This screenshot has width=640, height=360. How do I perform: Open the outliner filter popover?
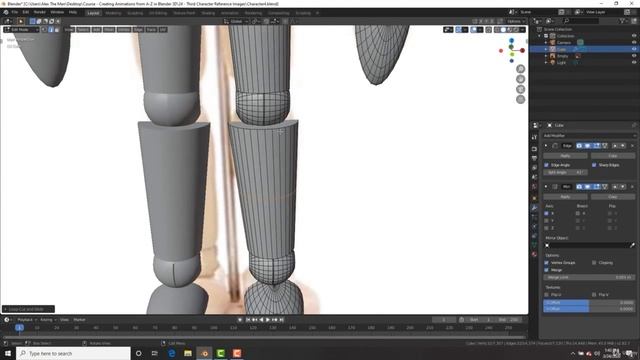[623, 20]
